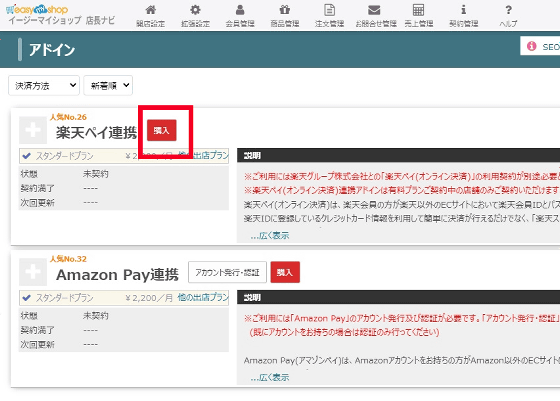This screenshot has width=560, height=401.
Task: Open the ヘルプ question mark menu
Action: coord(508,16)
